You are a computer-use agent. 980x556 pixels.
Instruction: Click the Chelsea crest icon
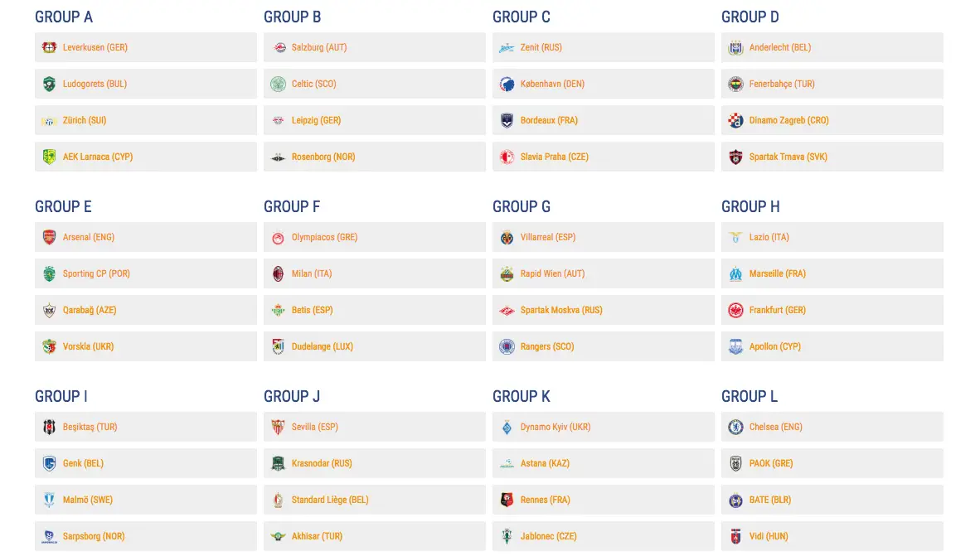(735, 427)
